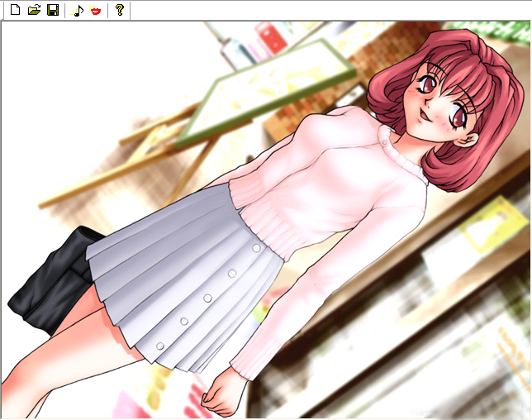Click the New file icon
Screen dimensions: 532x420
(15, 11)
